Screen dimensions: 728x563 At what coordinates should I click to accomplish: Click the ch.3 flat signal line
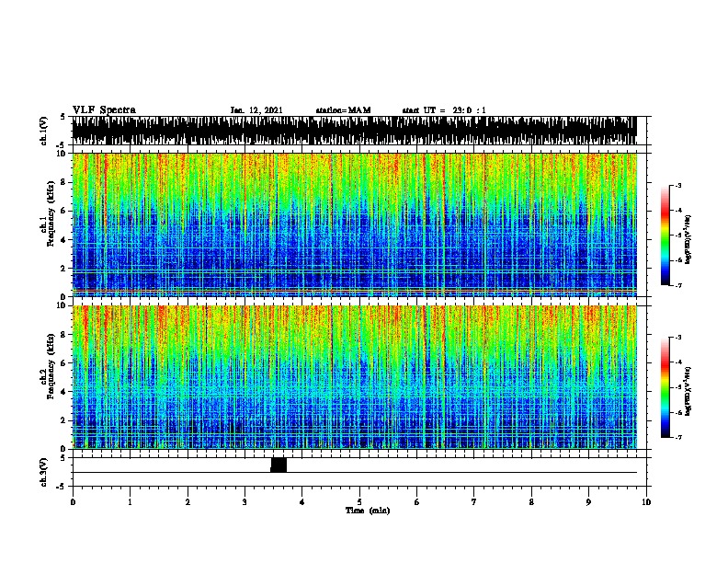pyautogui.click(x=354, y=473)
